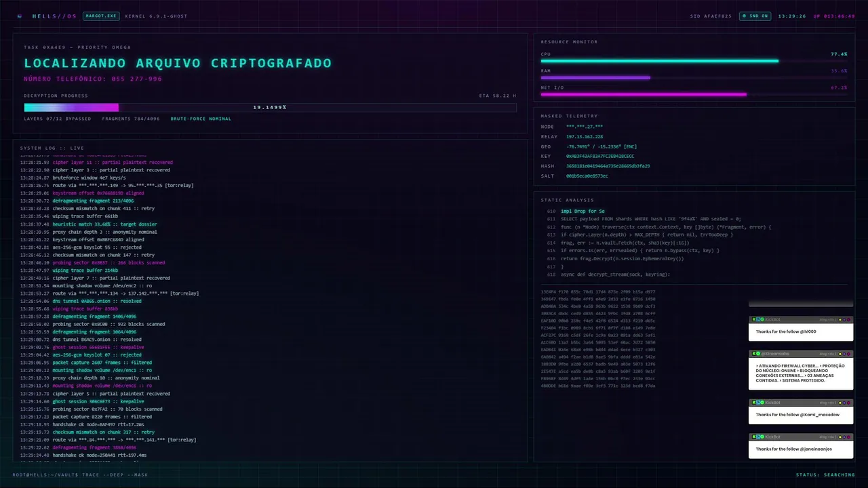Click the return frag.Decrypt code line

(x=622, y=258)
